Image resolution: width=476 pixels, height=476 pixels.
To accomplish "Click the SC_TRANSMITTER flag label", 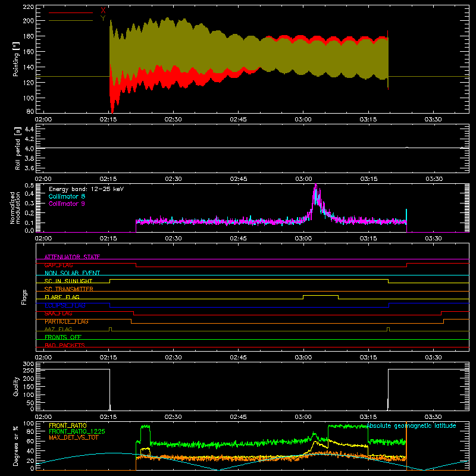I will pyautogui.click(x=68, y=289).
